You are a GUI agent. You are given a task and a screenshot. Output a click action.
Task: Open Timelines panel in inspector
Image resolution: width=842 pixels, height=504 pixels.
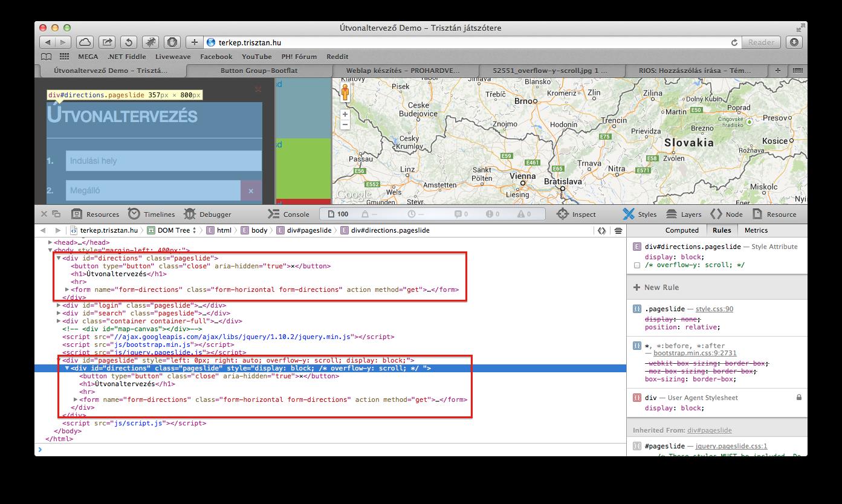(151, 214)
